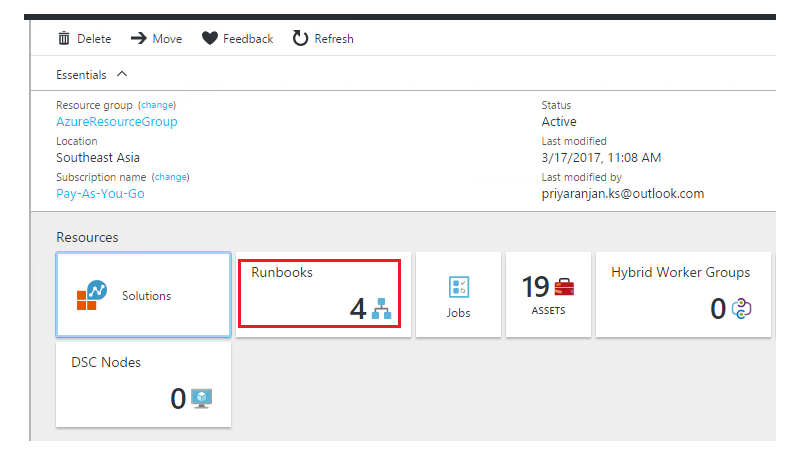The width and height of the screenshot is (791, 455).
Task: Change the subscription name
Action: [171, 177]
